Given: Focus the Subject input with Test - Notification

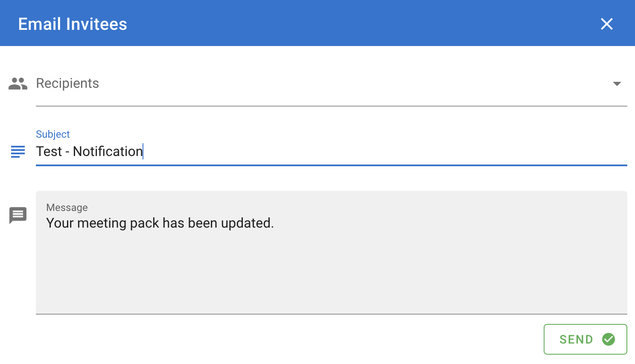Looking at the screenshot, I should coord(331,152).
